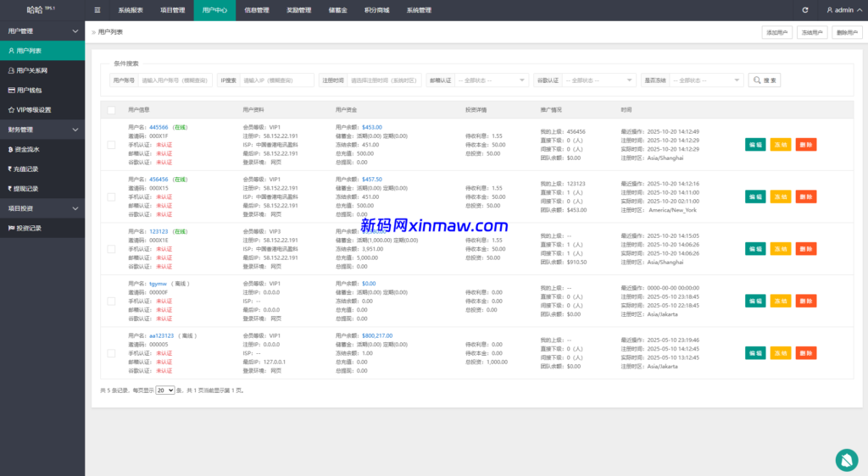Viewport: 868px width, 476px height.
Task: Open the per-page 20 records dropdown
Action: click(x=165, y=390)
